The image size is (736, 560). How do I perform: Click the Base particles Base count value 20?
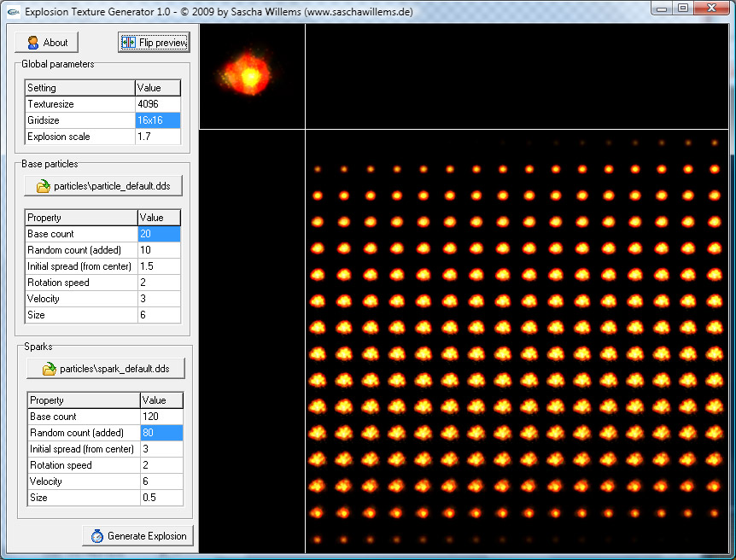159,234
